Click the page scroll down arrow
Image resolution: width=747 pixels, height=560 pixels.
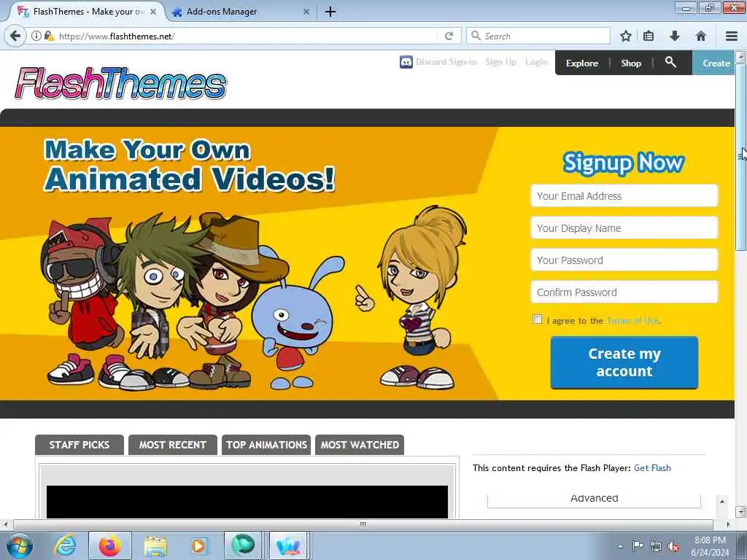coord(740,512)
